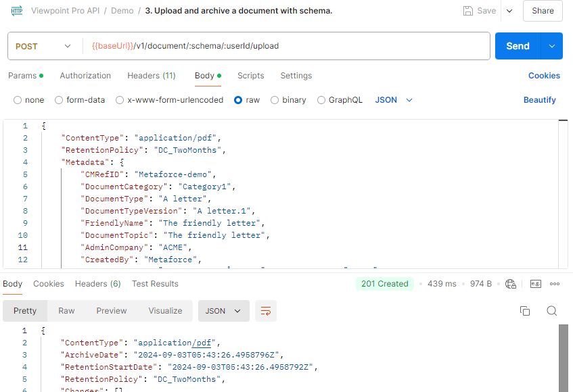Click the Share button

(x=543, y=11)
